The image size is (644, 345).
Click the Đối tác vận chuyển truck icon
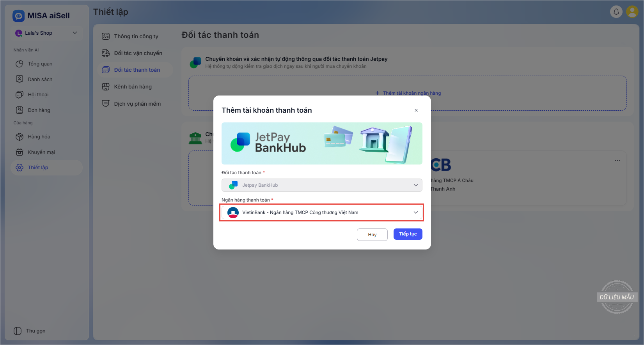click(106, 53)
